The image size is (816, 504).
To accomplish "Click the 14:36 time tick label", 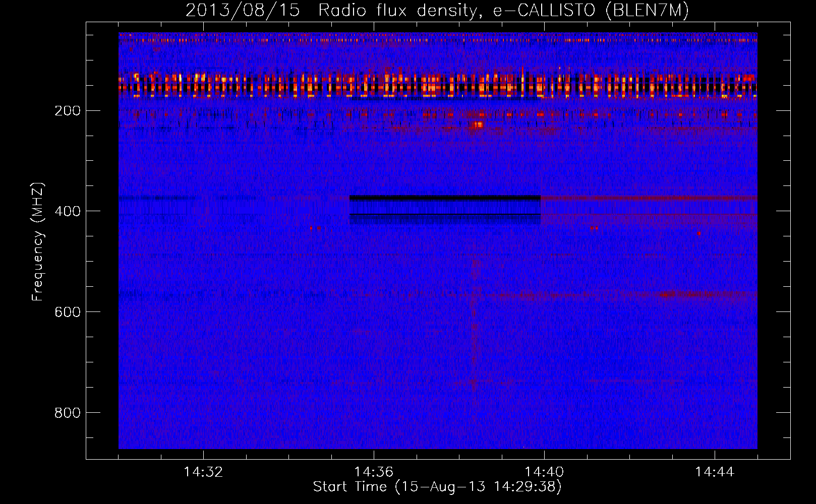I will (x=374, y=472).
